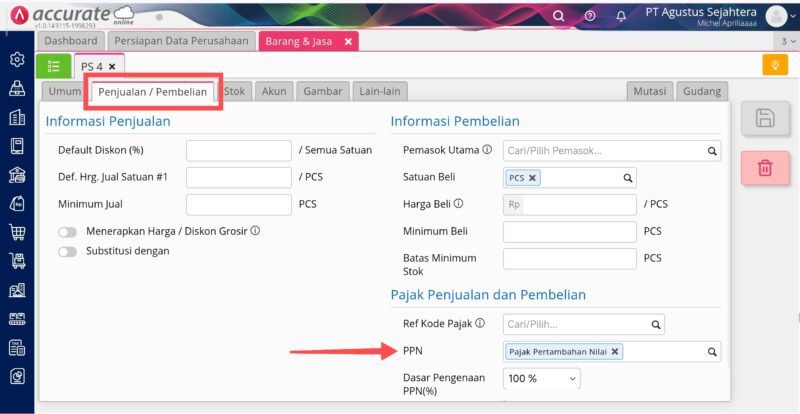Screen dimensions: 800x414
Task: Click the Default Diskon (%) input field
Action: point(238,151)
